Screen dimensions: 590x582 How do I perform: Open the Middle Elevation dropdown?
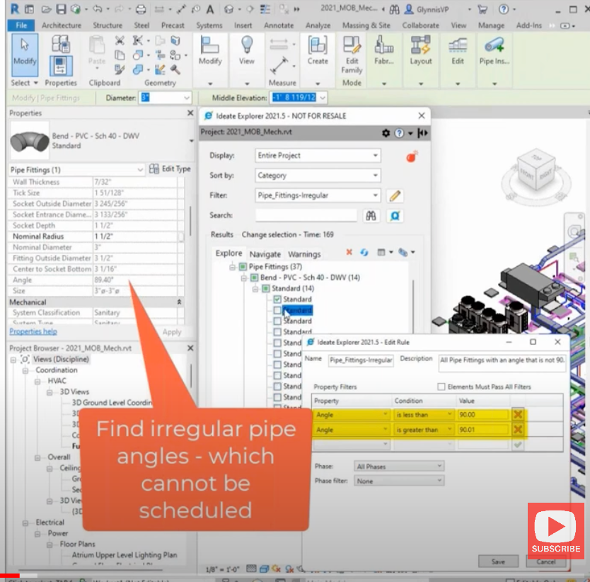point(322,98)
